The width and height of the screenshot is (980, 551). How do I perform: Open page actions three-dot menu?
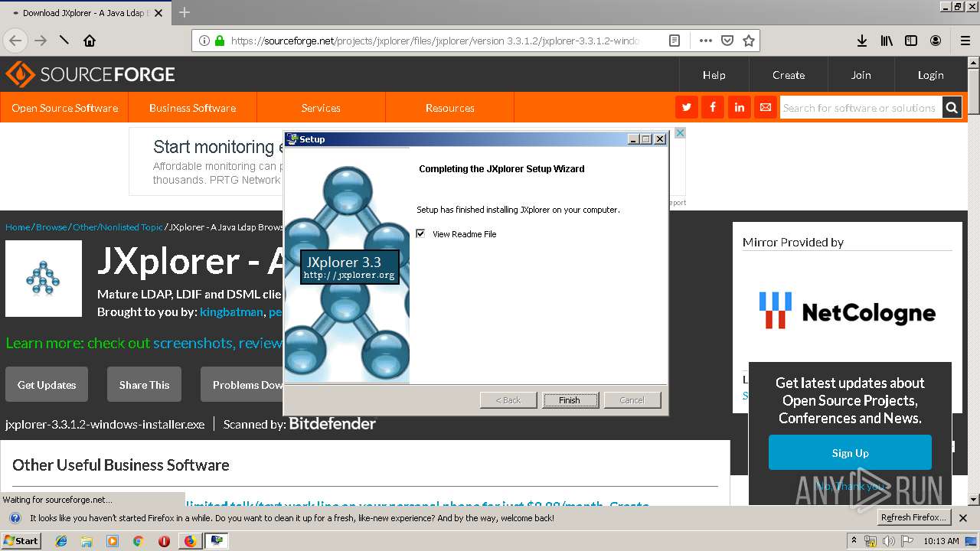[x=705, y=41]
